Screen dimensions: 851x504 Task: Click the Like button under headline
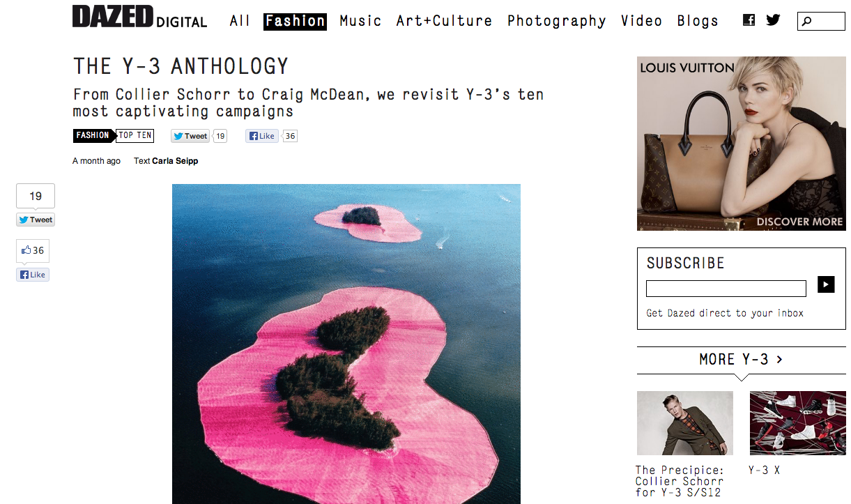pyautogui.click(x=262, y=136)
